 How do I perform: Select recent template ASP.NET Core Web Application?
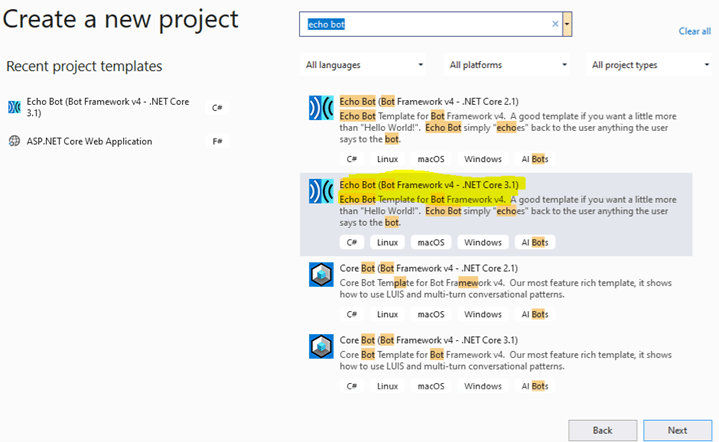[118, 141]
